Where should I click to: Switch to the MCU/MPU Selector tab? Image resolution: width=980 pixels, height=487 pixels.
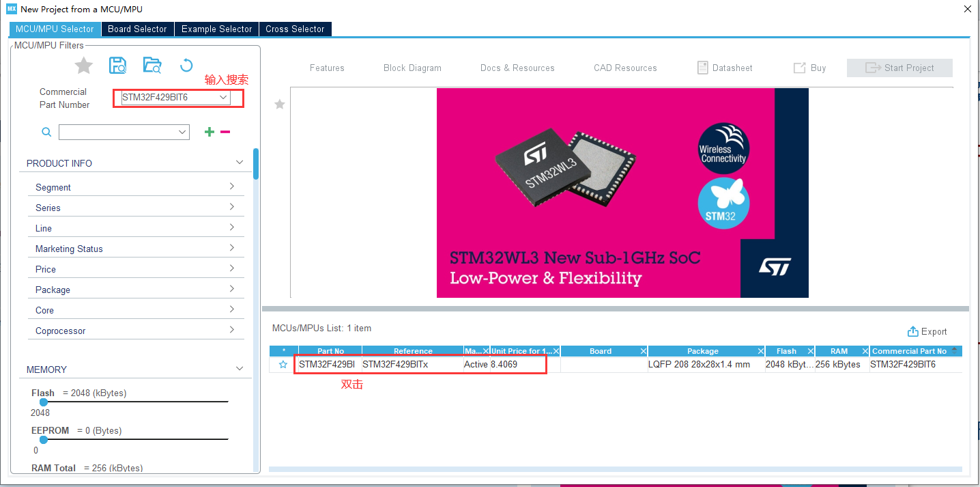tap(54, 29)
